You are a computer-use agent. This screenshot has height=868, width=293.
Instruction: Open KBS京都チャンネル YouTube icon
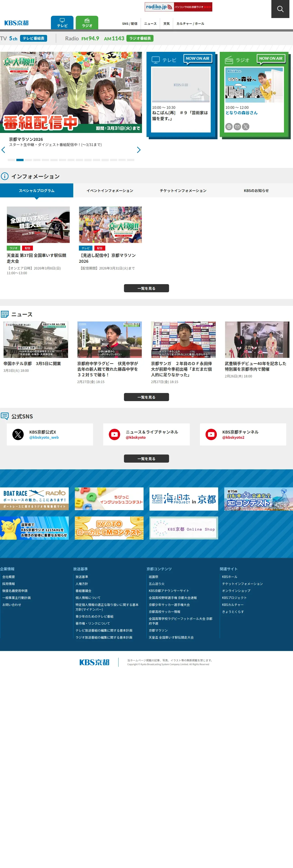(211, 435)
